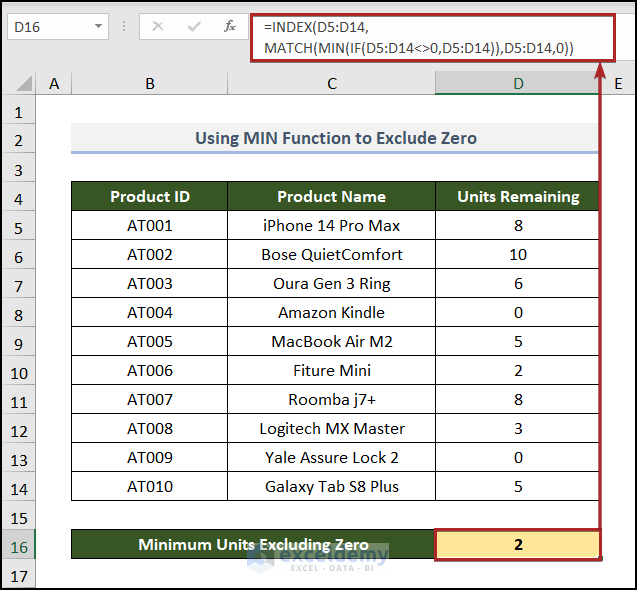Click the 'Units Remaining' header cell
Image resolution: width=637 pixels, height=590 pixels.
(x=517, y=196)
